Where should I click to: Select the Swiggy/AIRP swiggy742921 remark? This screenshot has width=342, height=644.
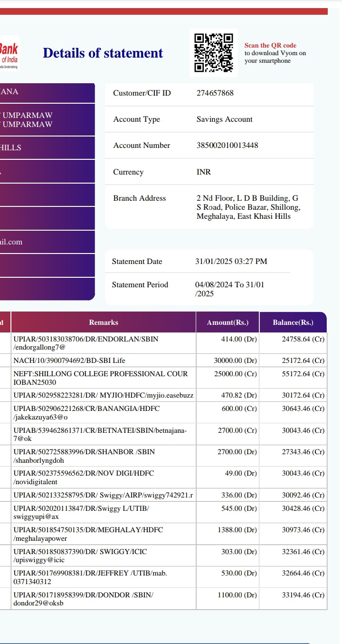click(x=104, y=495)
